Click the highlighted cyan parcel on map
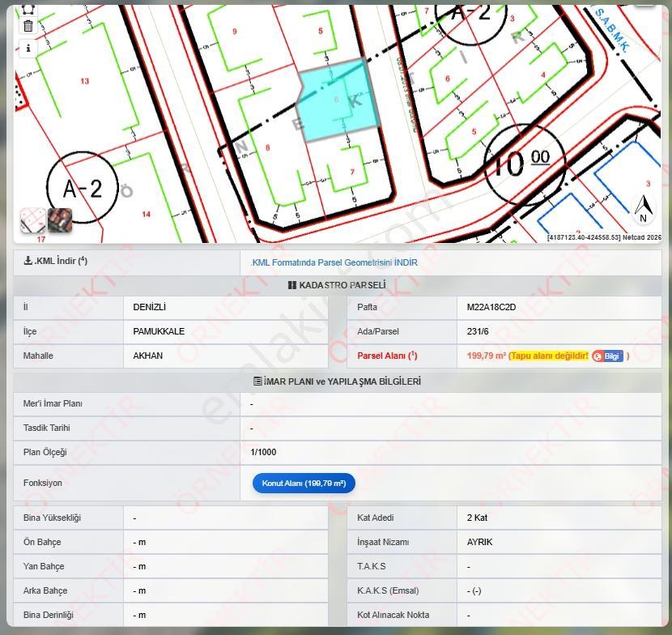The height and width of the screenshot is (635, 672). pyautogui.click(x=338, y=100)
